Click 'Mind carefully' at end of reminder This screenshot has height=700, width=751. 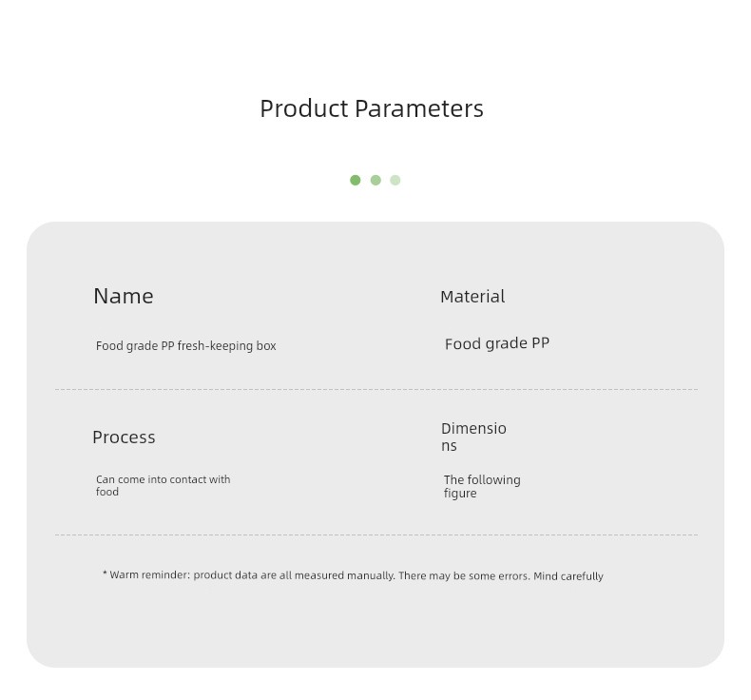[x=568, y=576]
